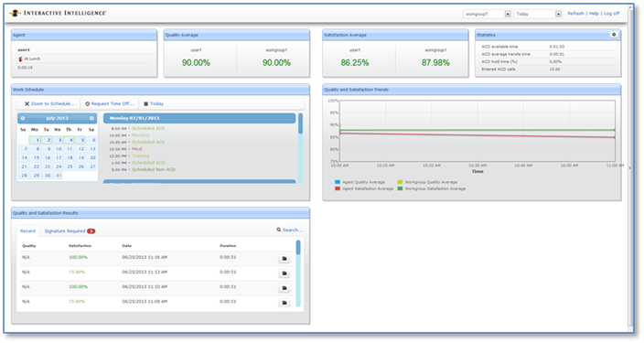This screenshot has height=343, width=644.
Task: Click the workgroup1 combo box field
Action: click(x=487, y=14)
